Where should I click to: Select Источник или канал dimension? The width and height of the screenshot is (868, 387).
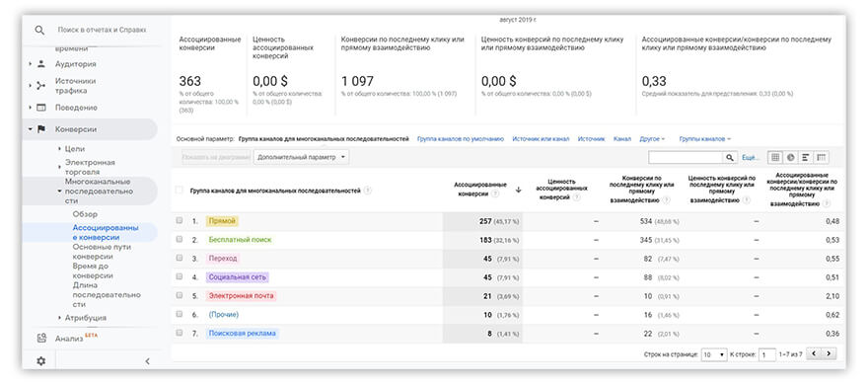coord(541,138)
